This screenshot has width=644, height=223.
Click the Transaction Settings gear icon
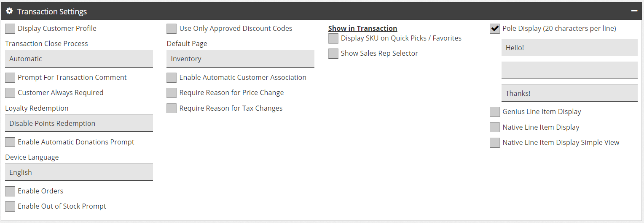click(x=9, y=11)
